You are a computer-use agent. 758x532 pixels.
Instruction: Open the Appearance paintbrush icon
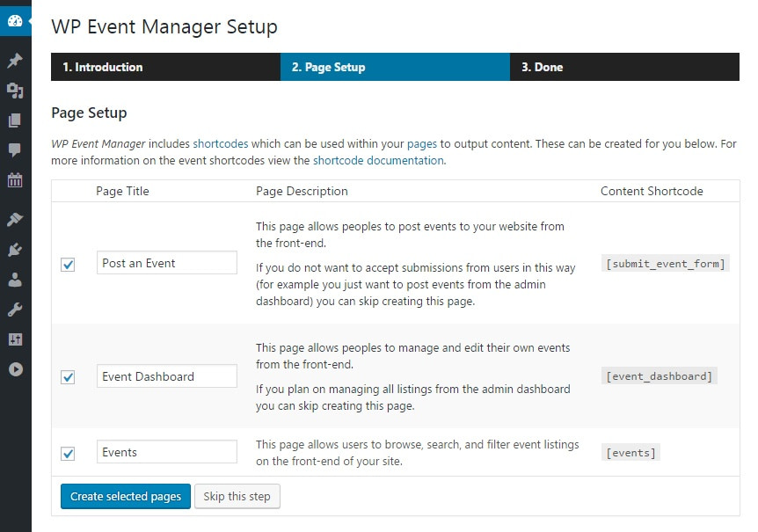click(x=15, y=219)
